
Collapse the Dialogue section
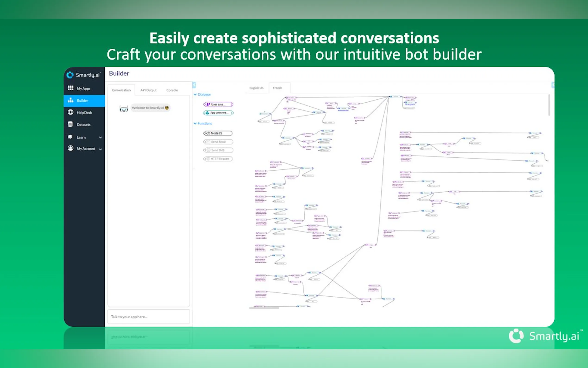(195, 95)
